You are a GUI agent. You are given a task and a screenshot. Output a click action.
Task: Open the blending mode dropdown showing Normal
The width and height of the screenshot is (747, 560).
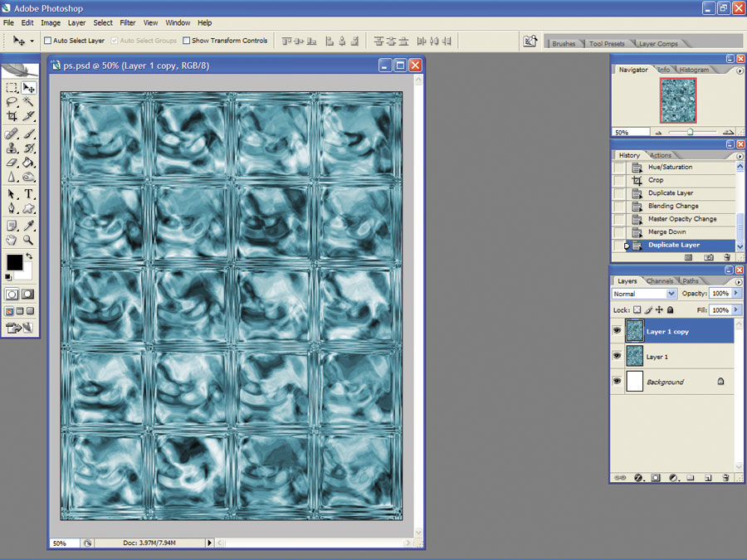point(644,294)
